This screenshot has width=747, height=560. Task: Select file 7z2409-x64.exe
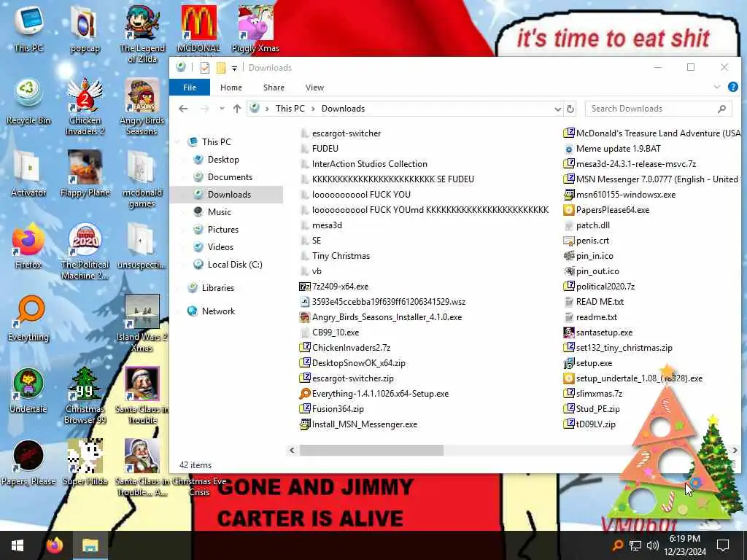click(340, 286)
